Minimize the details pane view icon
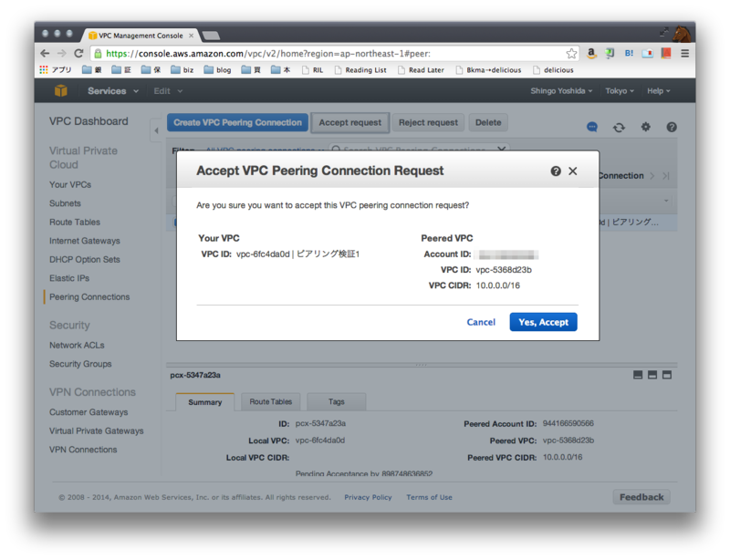The width and height of the screenshot is (730, 560). 638,375
